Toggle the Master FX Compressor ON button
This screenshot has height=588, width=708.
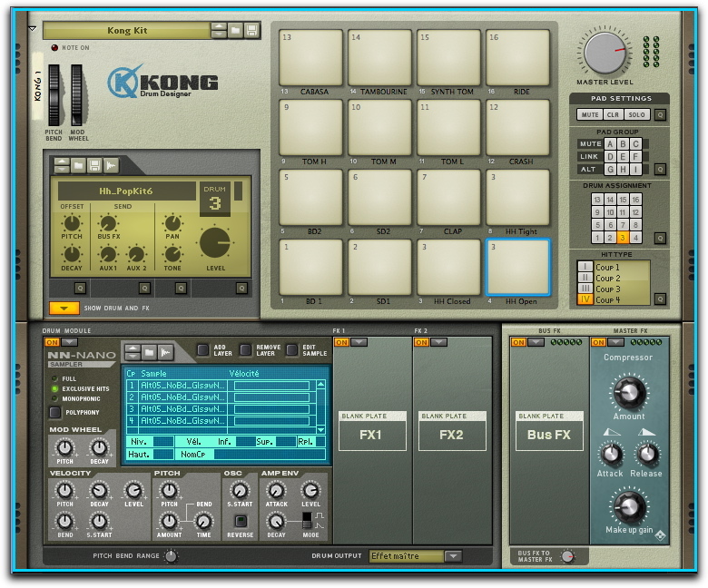click(x=599, y=342)
